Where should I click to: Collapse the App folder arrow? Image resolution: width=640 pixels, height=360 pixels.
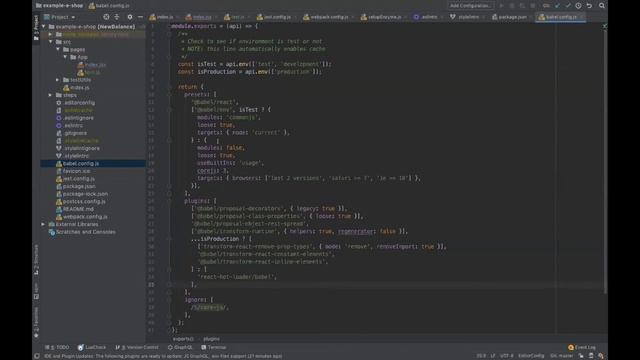65,57
